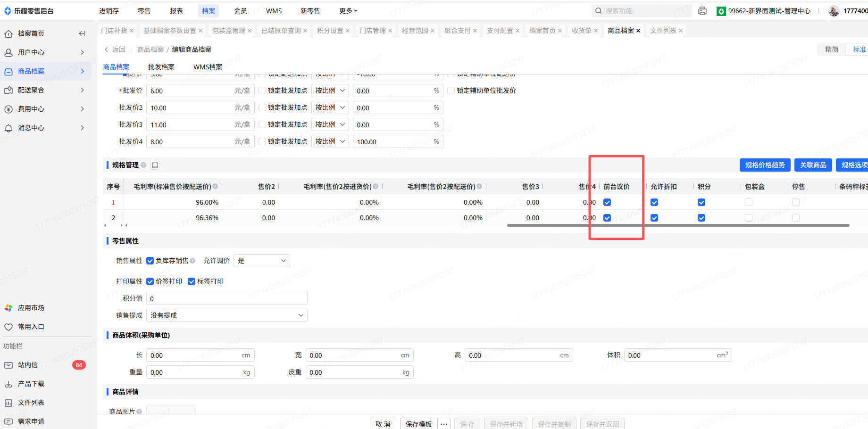The height and width of the screenshot is (429, 868).
Task: Click the 保存模板 button
Action: point(419,424)
